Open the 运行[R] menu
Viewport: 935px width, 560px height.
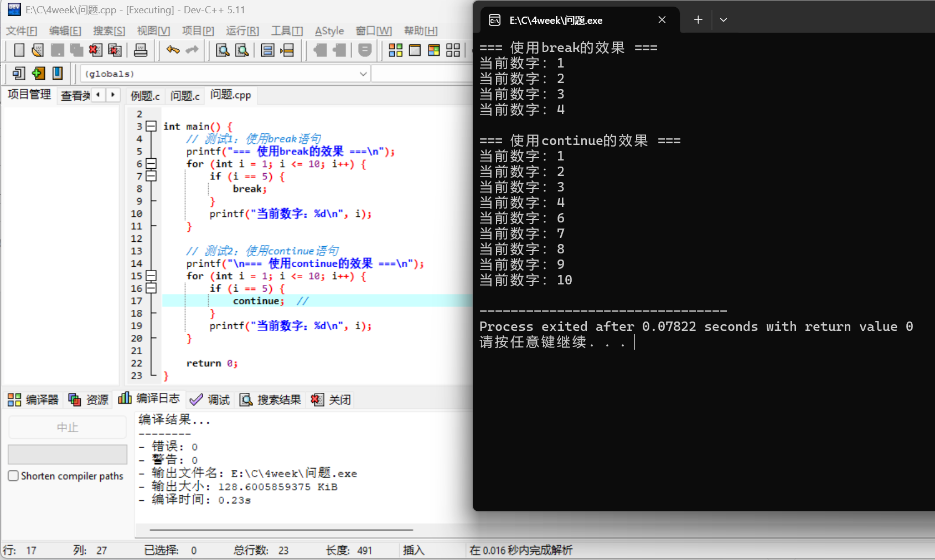pos(242,31)
